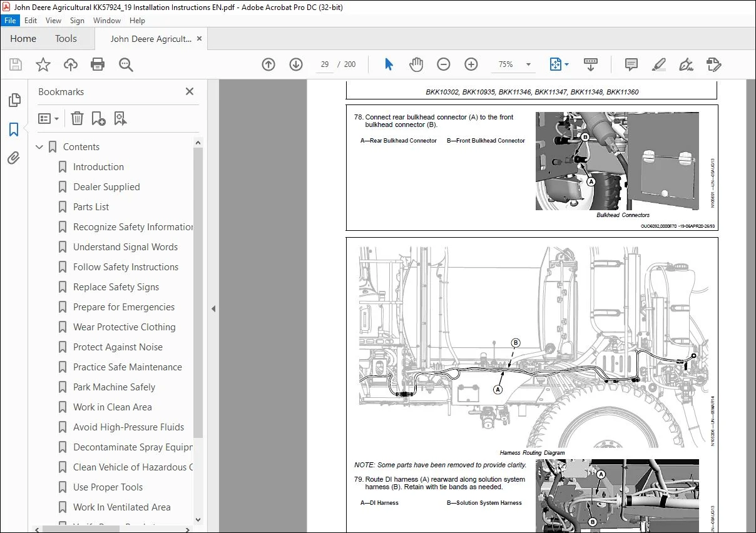Viewport: 756px width, 533px height.
Task: Select the arrow Selection tool
Action: (389, 64)
